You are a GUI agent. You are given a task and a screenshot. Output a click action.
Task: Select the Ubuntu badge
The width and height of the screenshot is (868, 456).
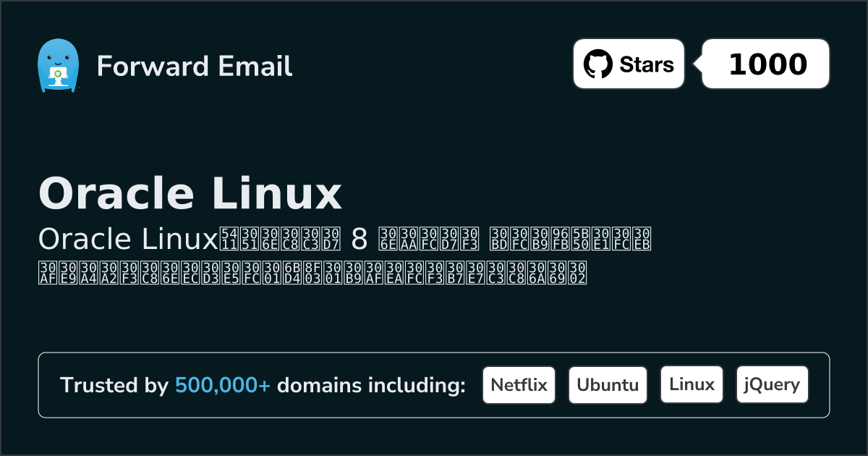[608, 385]
